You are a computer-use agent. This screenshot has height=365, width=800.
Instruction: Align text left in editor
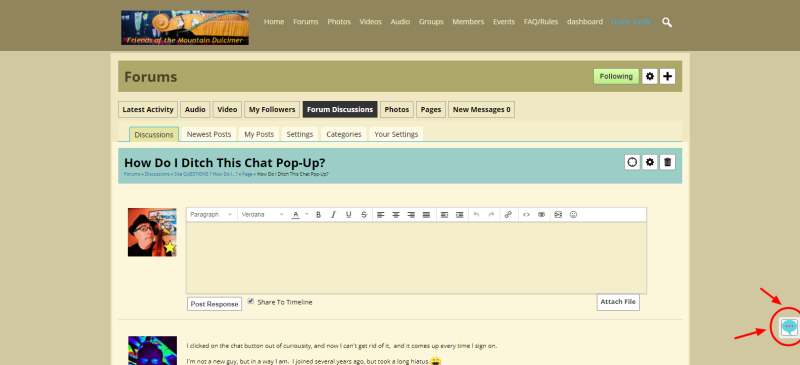point(381,215)
